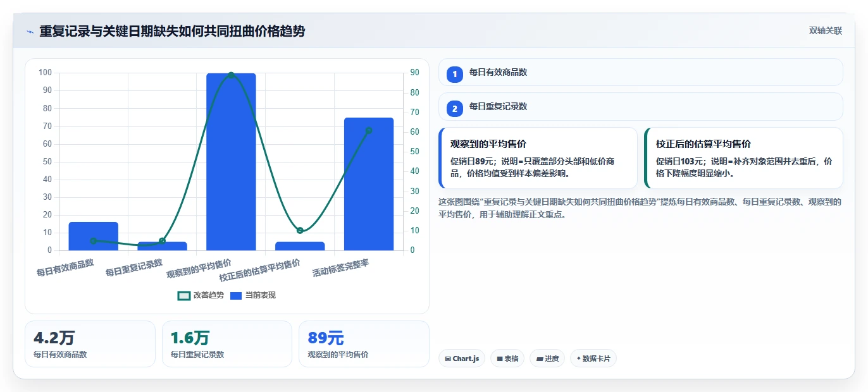Viewport: 868px width, 392px height.
Task: Toggle the 改善趋势 legend entry
Action: pyautogui.click(x=201, y=295)
